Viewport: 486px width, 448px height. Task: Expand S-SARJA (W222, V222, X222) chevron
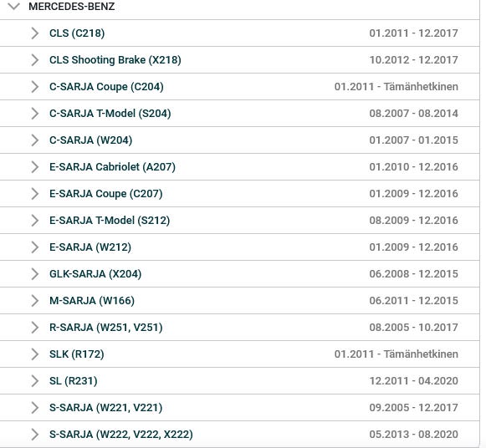click(x=35, y=435)
